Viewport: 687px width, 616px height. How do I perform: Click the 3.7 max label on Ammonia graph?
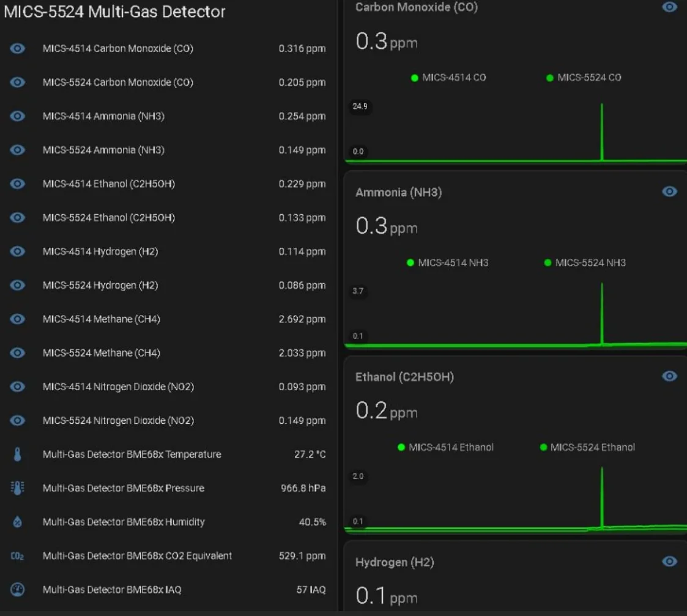(x=358, y=291)
